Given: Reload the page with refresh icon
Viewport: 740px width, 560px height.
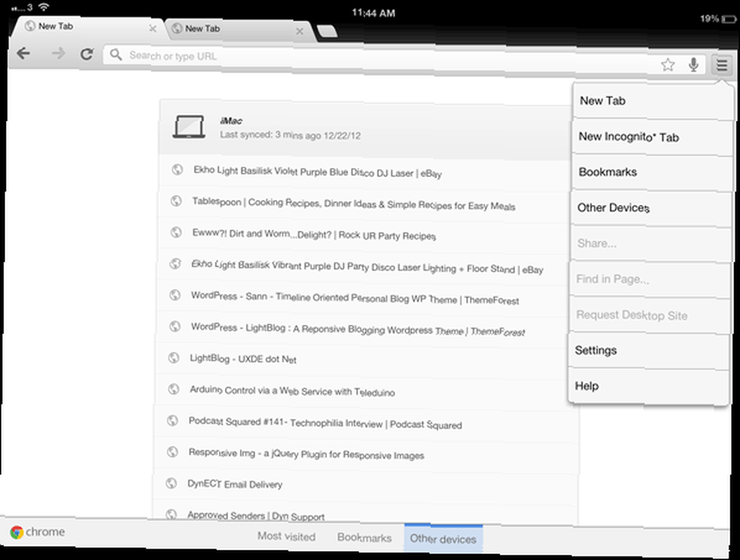Looking at the screenshot, I should pos(87,54).
